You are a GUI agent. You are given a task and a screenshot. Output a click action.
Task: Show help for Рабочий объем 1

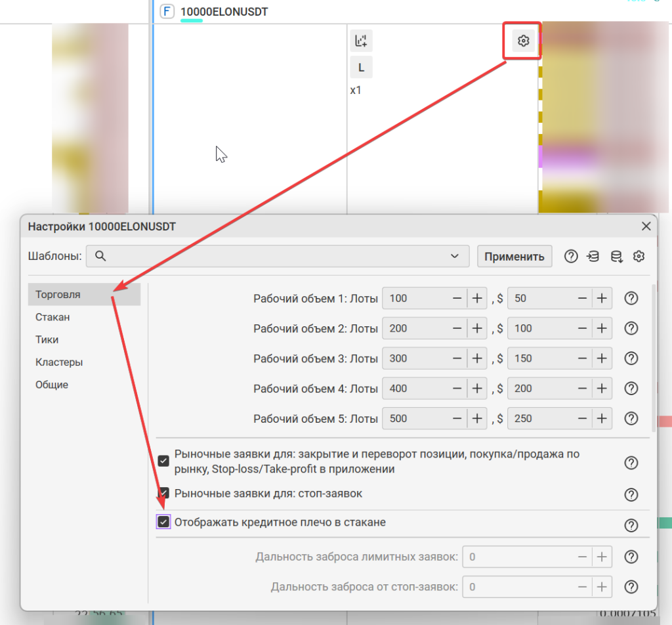631,298
